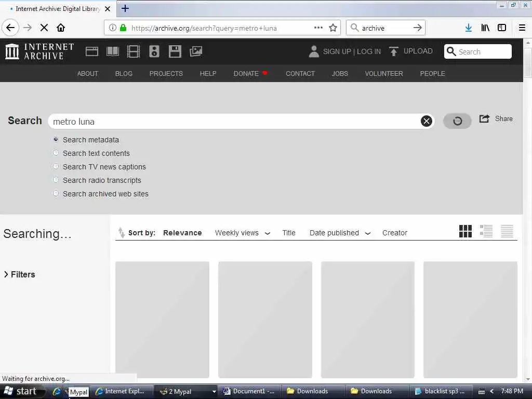Viewport: 532px width, 399px height.
Task: Click the Internet Archive logo
Action: point(39,51)
